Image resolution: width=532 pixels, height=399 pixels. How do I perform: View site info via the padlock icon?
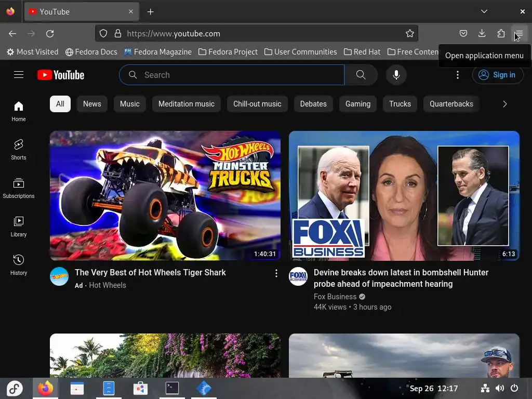[x=118, y=33]
